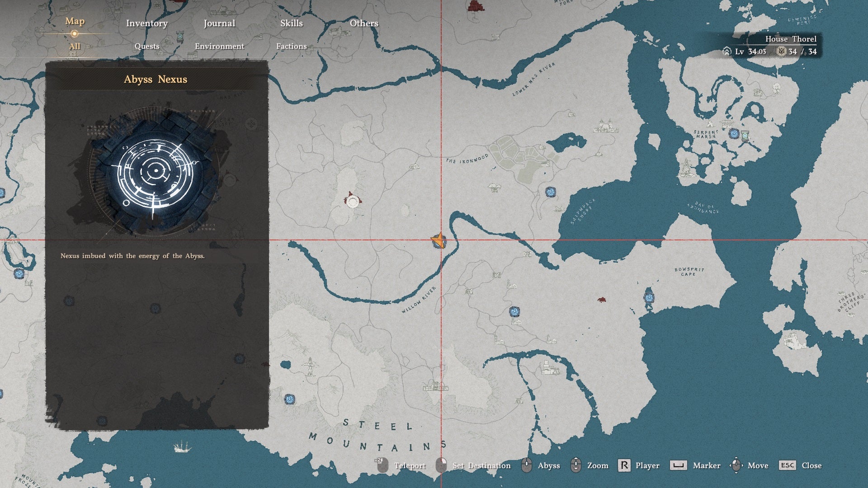The height and width of the screenshot is (488, 868).
Task: Select the Abyss Nexus south of Willow River
Action: coord(514,311)
